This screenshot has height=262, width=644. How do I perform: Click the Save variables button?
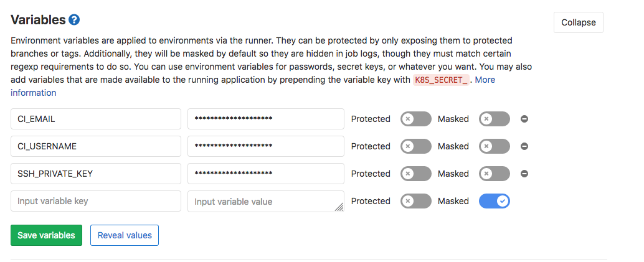pos(46,235)
